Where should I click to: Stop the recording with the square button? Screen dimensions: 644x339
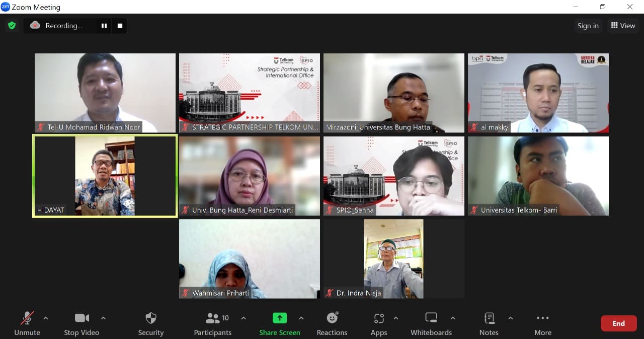pos(120,26)
